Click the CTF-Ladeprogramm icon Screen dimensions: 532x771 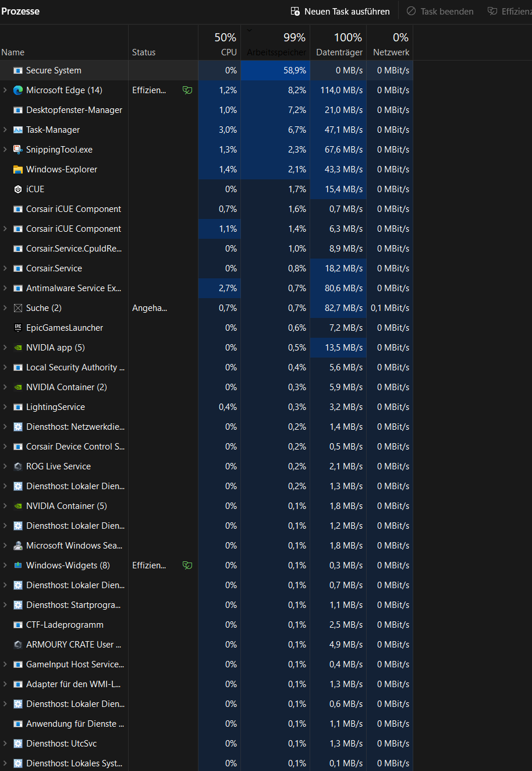(x=17, y=625)
